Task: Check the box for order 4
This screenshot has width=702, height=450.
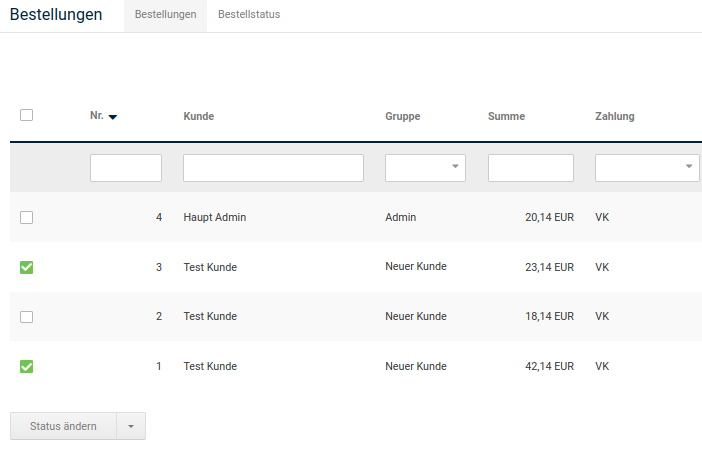Action: (x=27, y=217)
